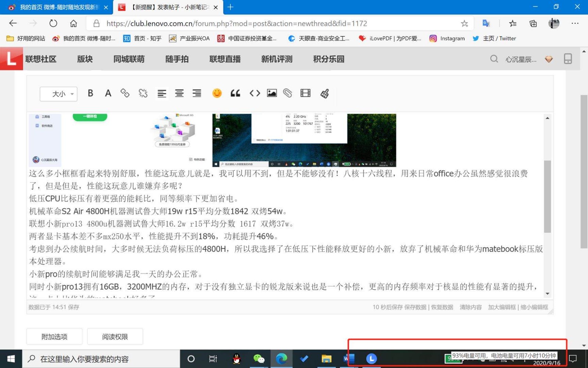Open the 心沉星辰 user menu
This screenshot has height=368, width=588.
click(x=521, y=59)
